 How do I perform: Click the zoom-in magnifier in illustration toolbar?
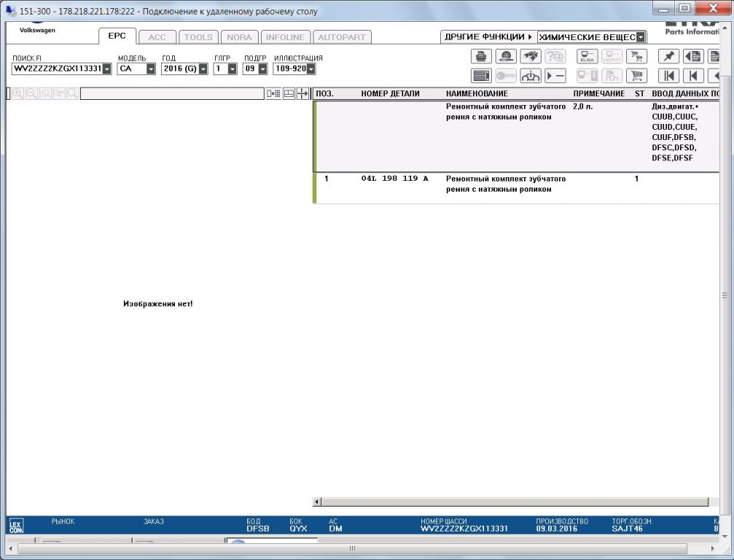tap(17, 93)
